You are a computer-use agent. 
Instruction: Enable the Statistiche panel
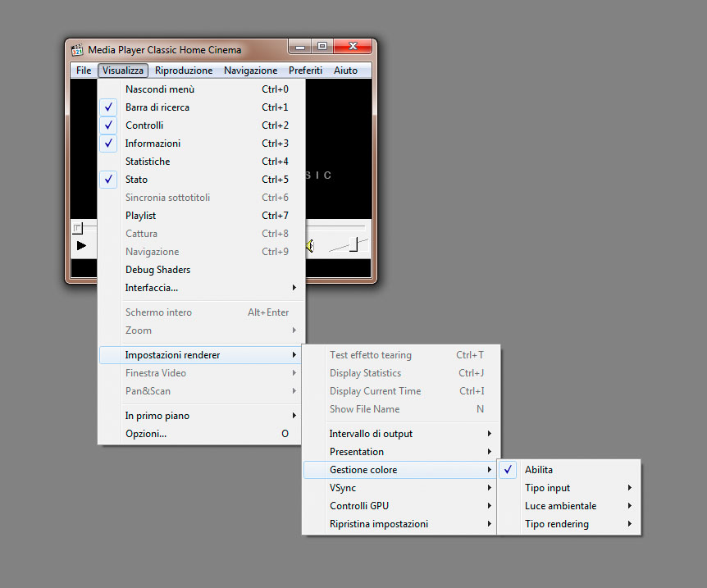tap(202, 162)
